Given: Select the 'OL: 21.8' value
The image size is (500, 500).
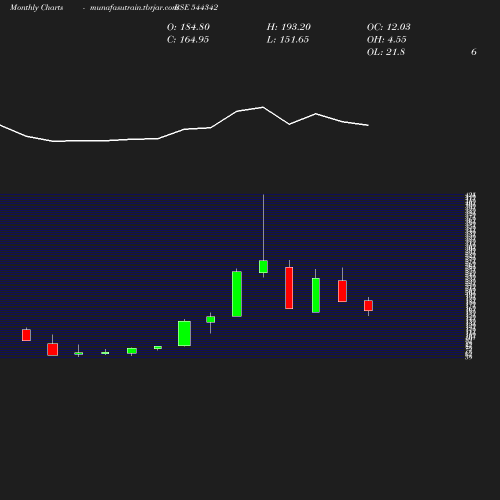Looking at the screenshot, I should pyautogui.click(x=386, y=52).
